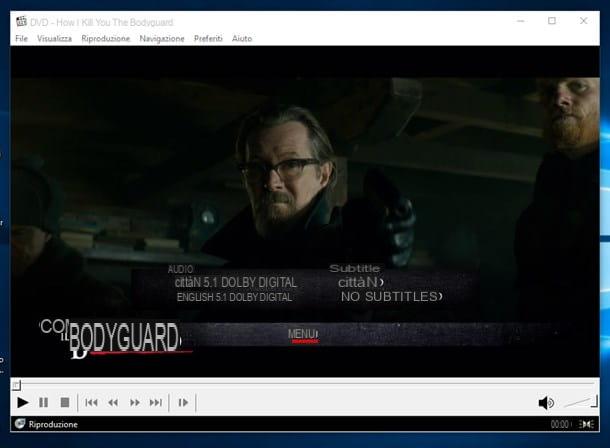Click the Subtitle heading in DVD menu
The height and width of the screenshot is (448, 610).
point(354,268)
